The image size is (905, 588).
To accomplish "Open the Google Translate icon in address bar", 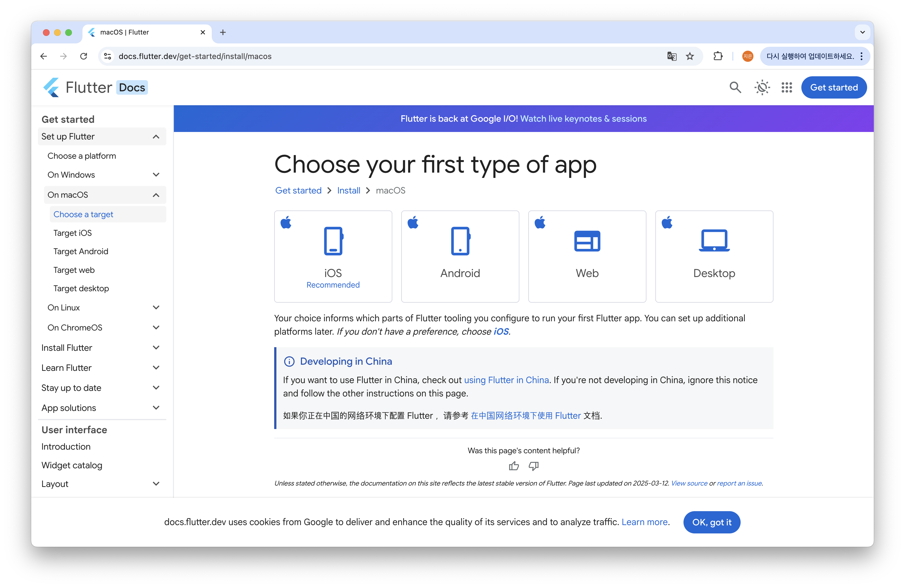I will [672, 56].
